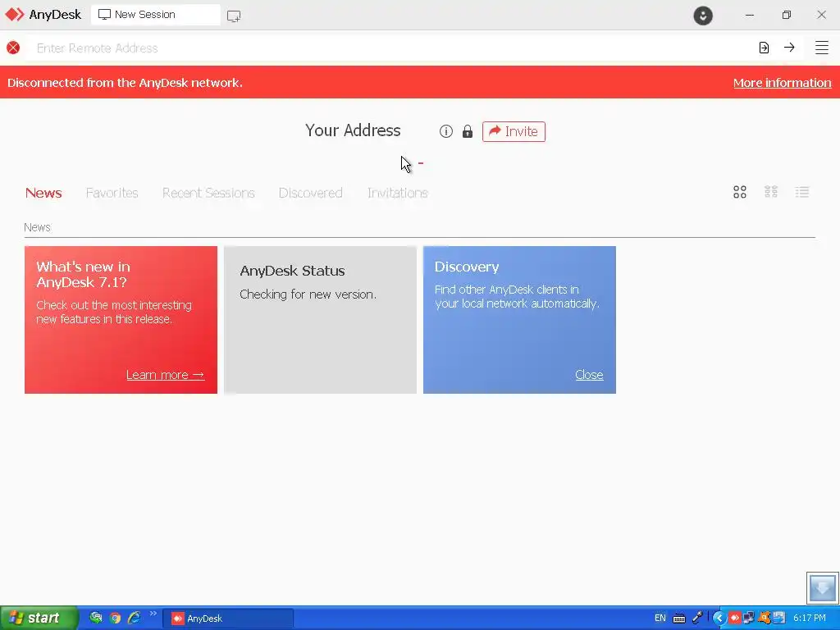This screenshot has height=630, width=840.
Task: Click the lock icon for unattended access
Action: point(467,131)
